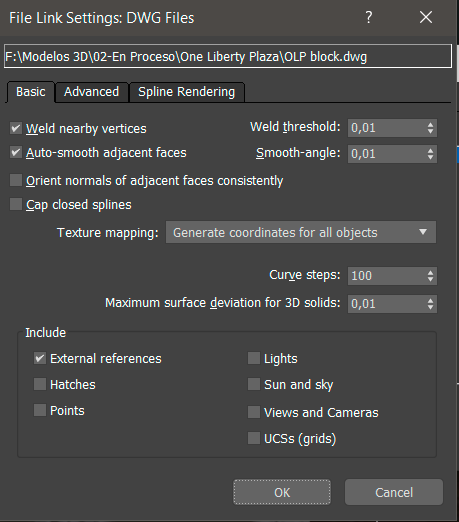The width and height of the screenshot is (459, 522).
Task: Toggle Weld nearby vertices checkbox
Action: pyautogui.click(x=16, y=128)
